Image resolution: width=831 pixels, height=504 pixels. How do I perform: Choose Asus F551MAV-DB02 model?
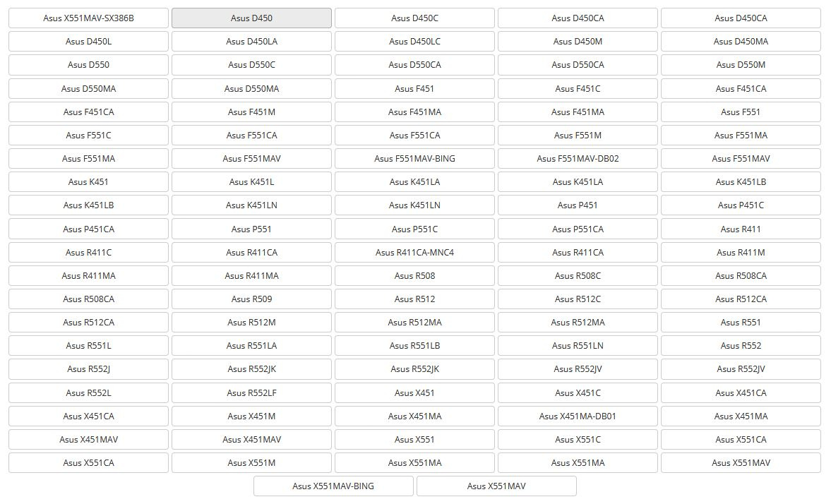(578, 159)
